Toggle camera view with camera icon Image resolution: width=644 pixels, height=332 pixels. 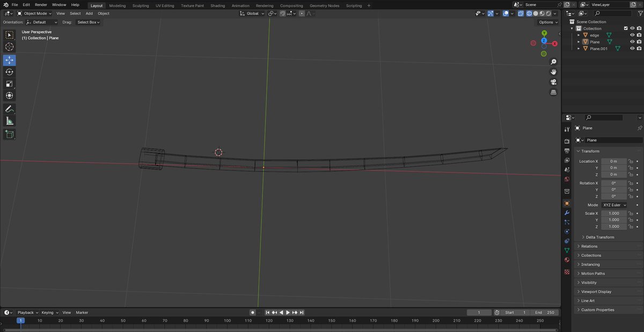coord(553,82)
